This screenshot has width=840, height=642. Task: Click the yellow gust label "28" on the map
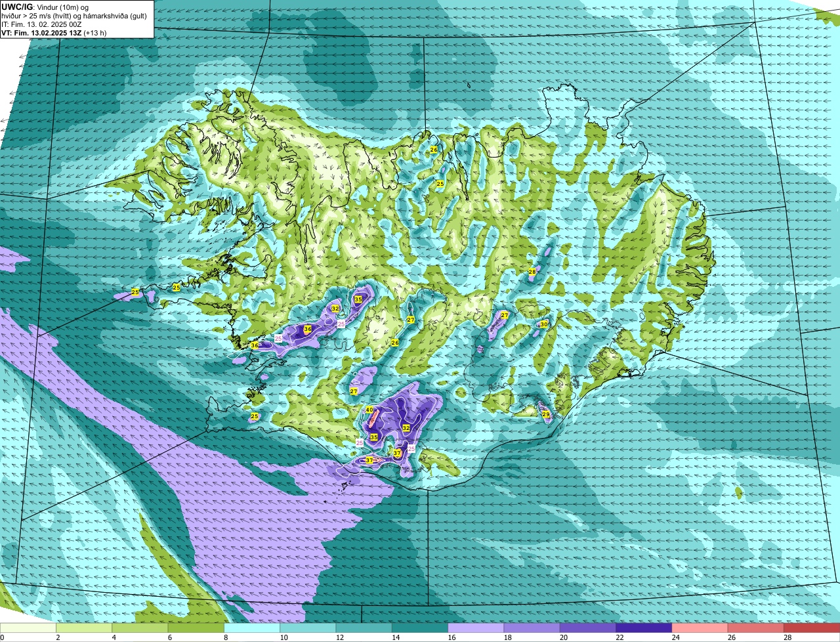tap(532, 272)
